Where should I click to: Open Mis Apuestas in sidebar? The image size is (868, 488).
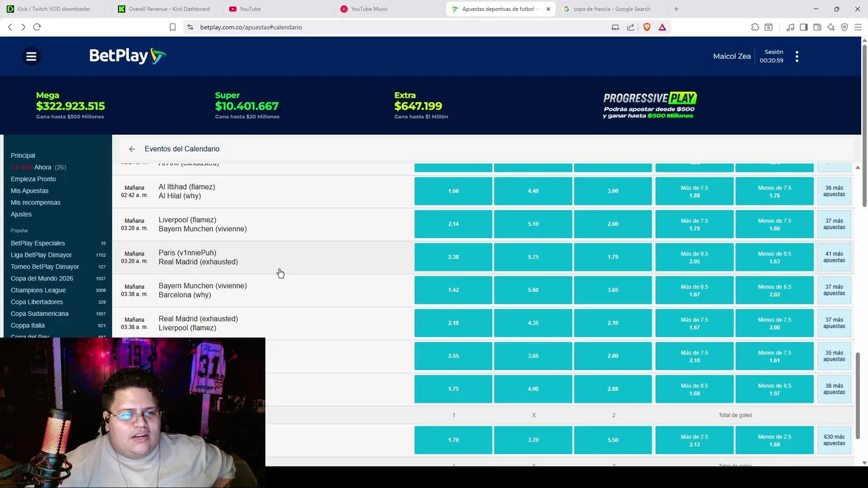(x=30, y=191)
